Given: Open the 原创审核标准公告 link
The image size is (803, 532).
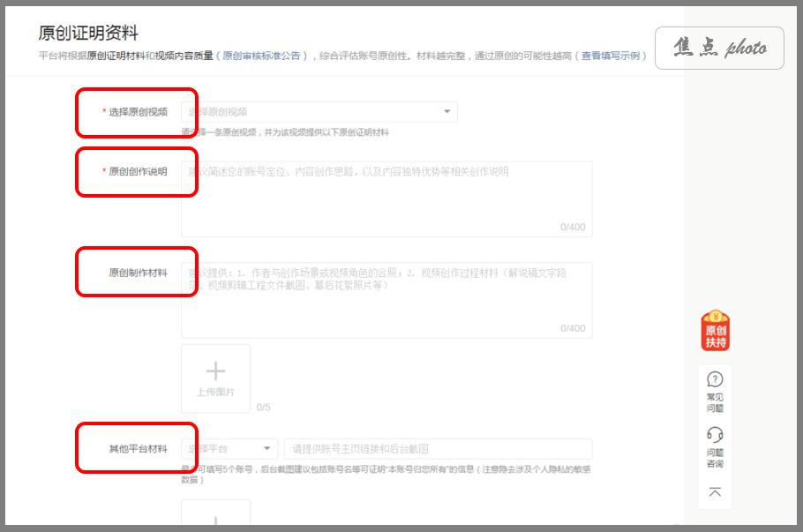Looking at the screenshot, I should point(261,56).
